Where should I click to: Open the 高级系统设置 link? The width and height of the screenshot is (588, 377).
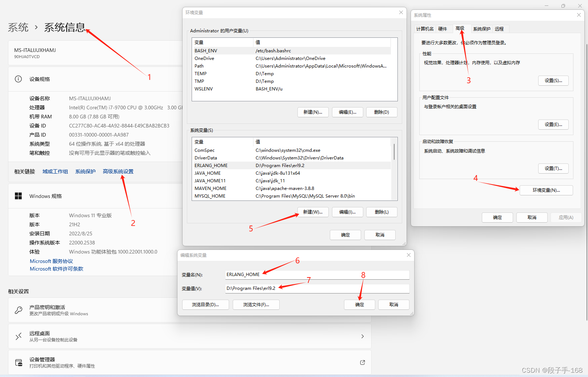tap(118, 171)
